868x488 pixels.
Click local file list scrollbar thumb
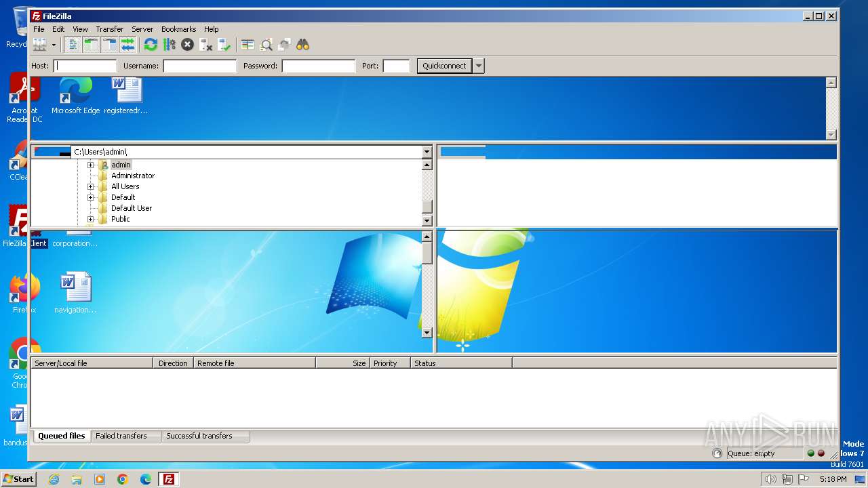pyautogui.click(x=427, y=253)
